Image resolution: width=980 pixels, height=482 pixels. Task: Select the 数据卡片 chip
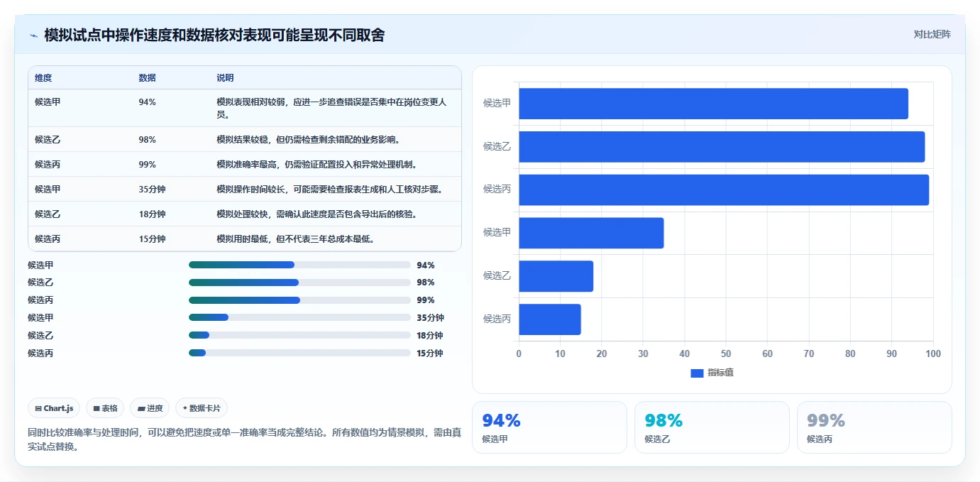tap(202, 408)
